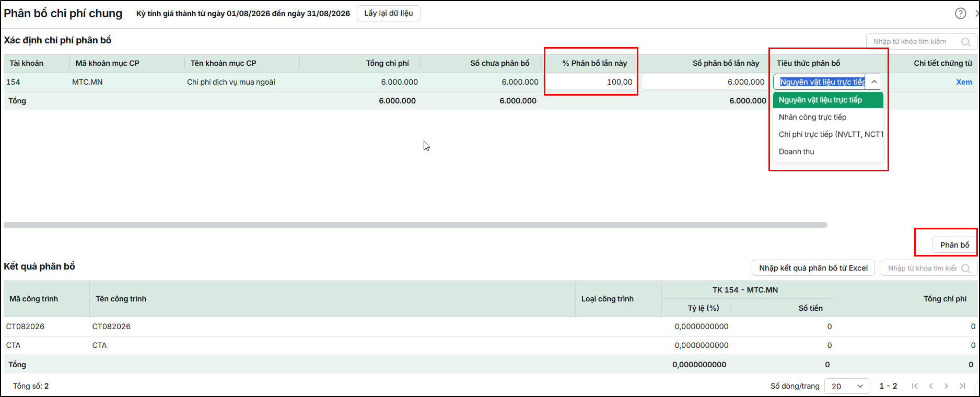980x397 pixels.
Task: Choose Chi phí trực tiếp (NVLTT, NCTT) option
Action: point(828,134)
